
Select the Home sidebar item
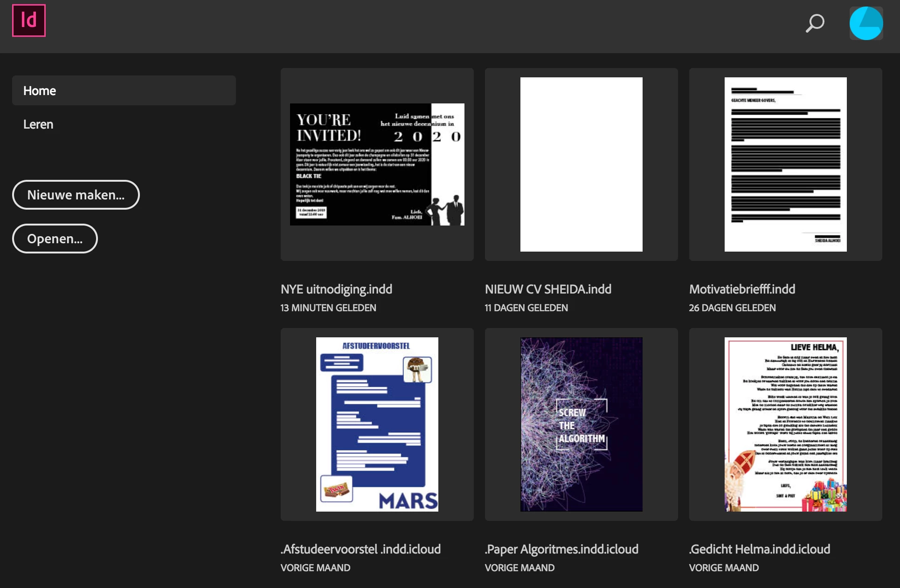124,91
